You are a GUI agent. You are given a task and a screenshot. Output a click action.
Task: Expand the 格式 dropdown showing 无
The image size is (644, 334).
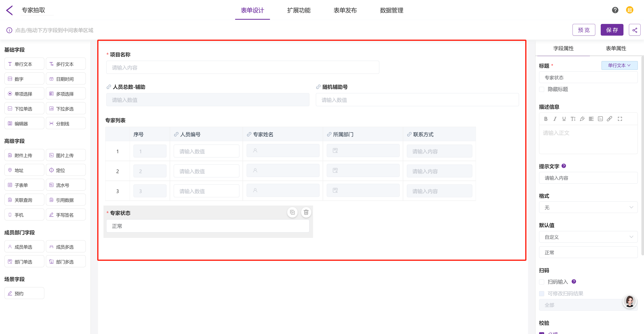click(588, 208)
